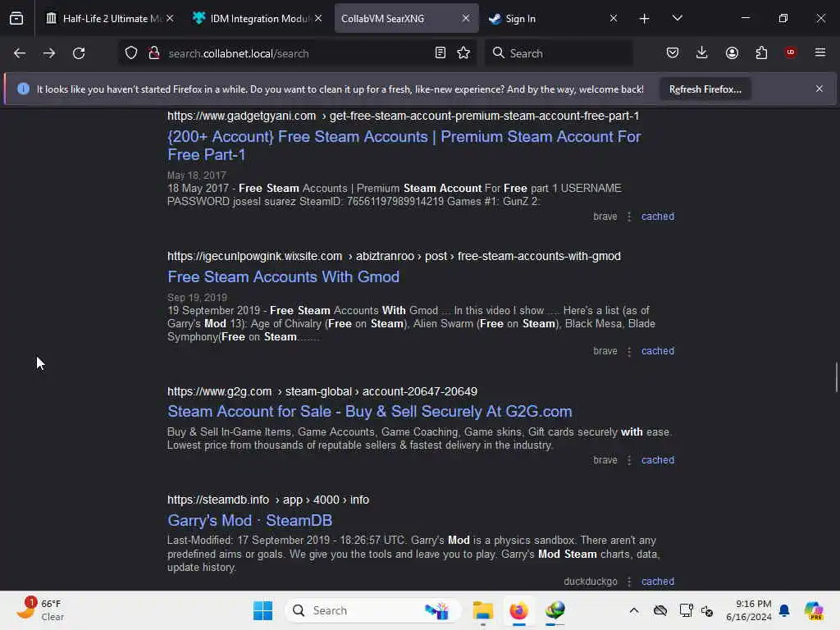Save page to Pocket
The image size is (840, 630).
[x=673, y=52]
